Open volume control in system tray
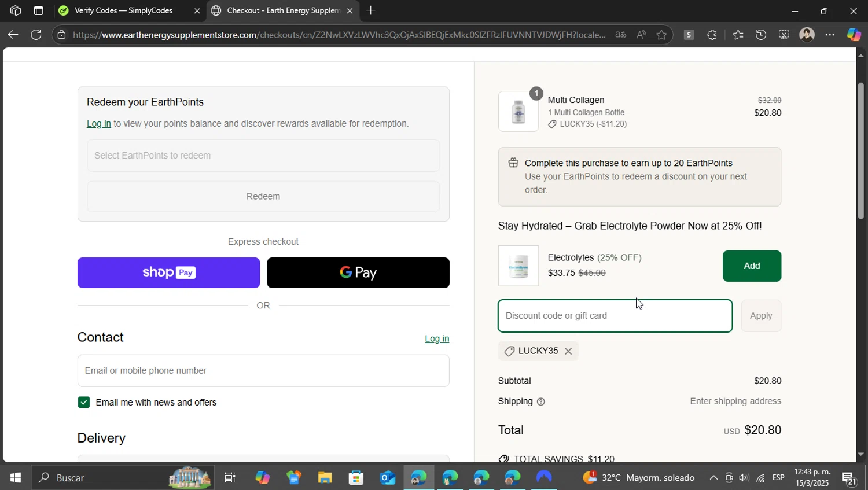Viewport: 868px width, 490px height. [744, 478]
